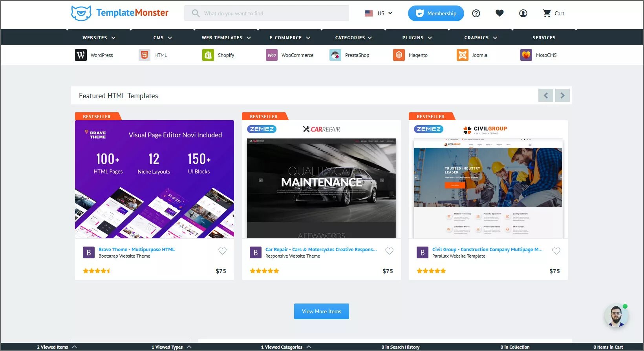Click the Joomla icon

pos(463,55)
